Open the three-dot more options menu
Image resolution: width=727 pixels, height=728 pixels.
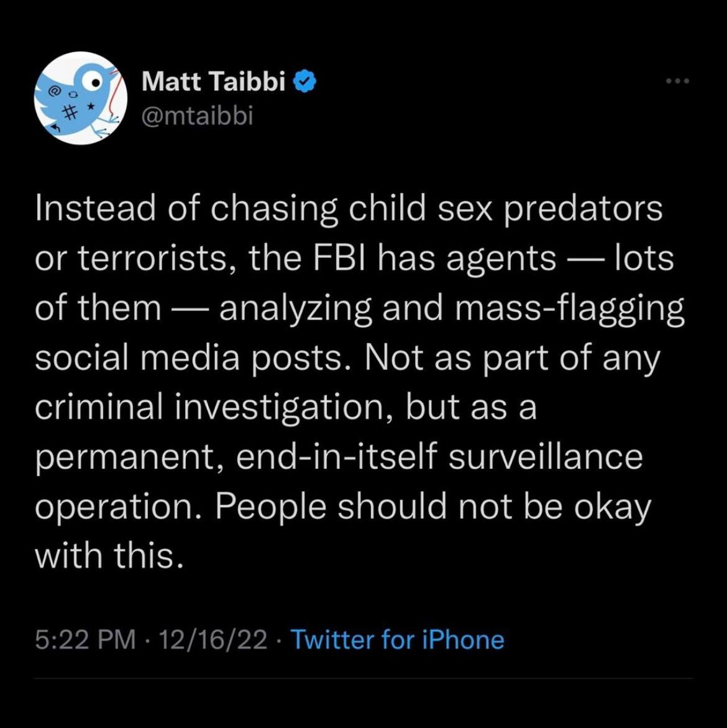click(677, 81)
